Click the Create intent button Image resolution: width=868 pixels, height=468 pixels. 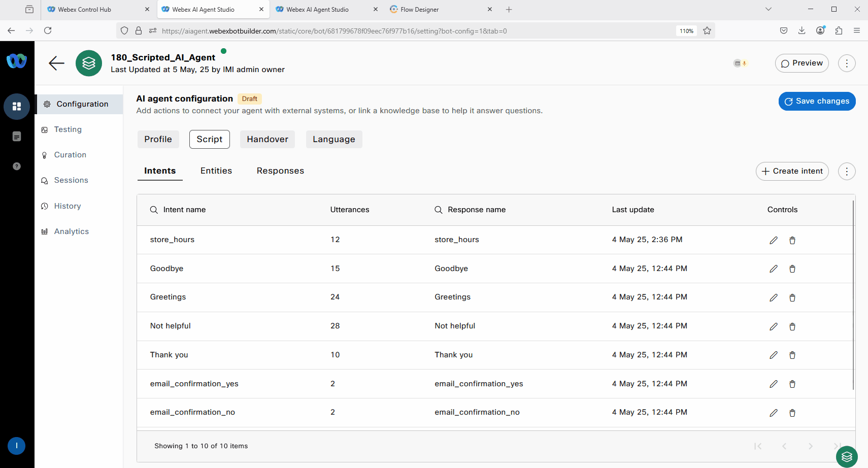point(792,172)
